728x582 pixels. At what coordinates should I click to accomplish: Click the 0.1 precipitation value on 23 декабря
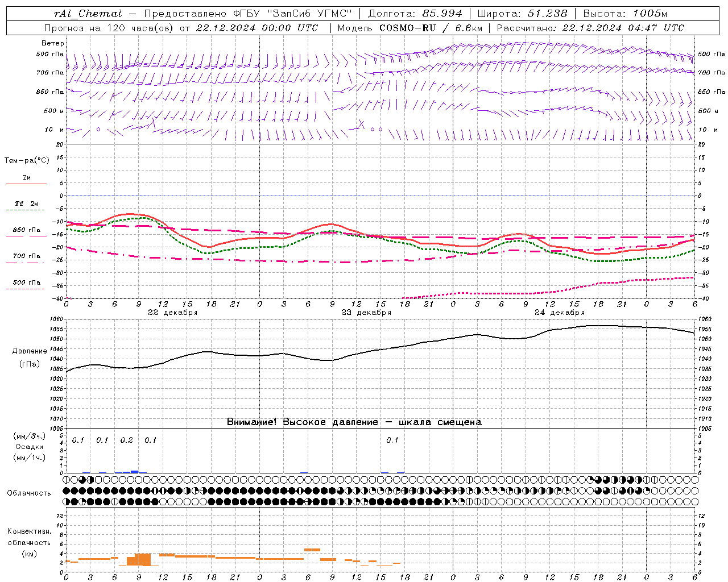tap(392, 440)
